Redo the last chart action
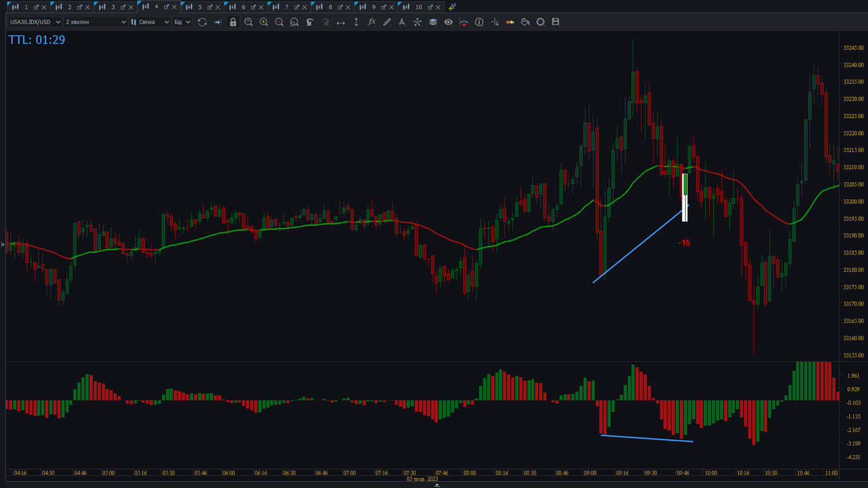The image size is (868, 488). (x=325, y=22)
